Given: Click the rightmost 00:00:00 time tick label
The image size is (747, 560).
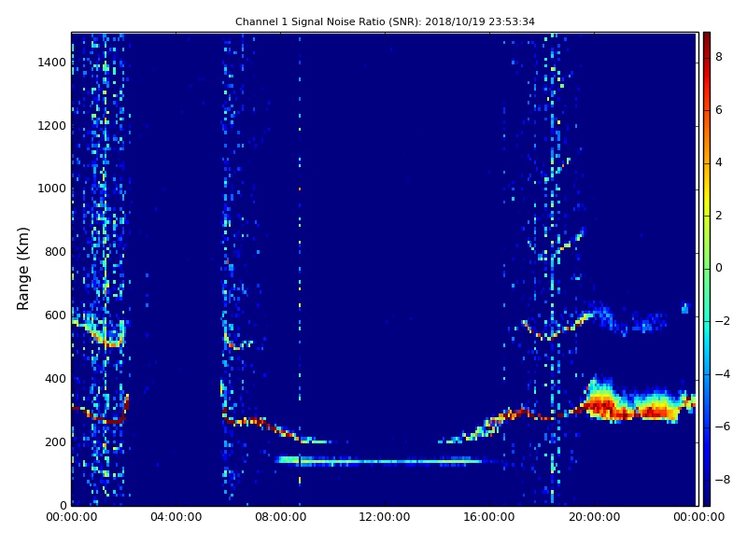Looking at the screenshot, I should [698, 517].
